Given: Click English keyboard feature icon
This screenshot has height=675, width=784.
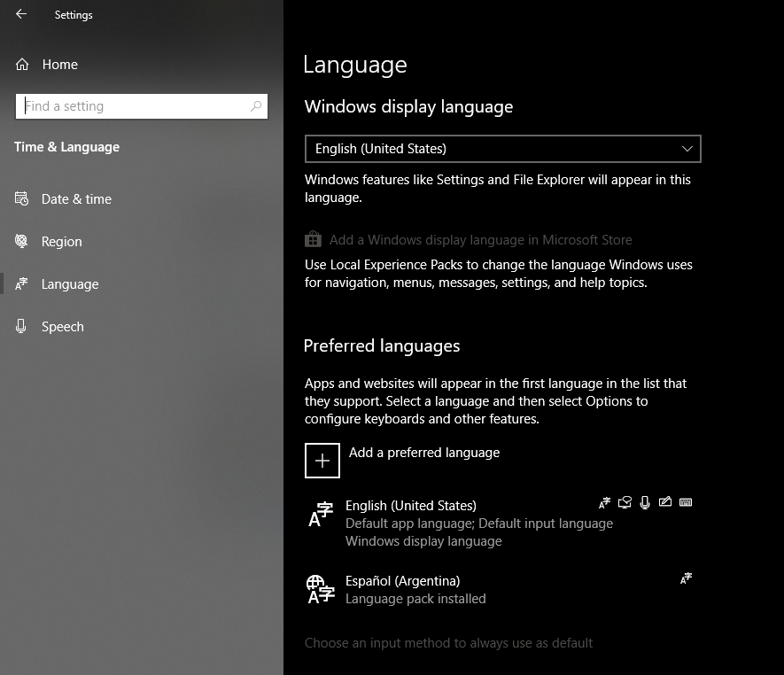Looking at the screenshot, I should pos(686,502).
